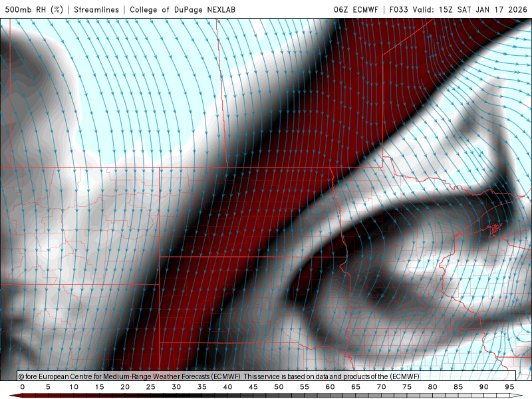Screen dimensions: 532x399
Task: Click the "0" colorbar scale label
Action: click(23, 387)
